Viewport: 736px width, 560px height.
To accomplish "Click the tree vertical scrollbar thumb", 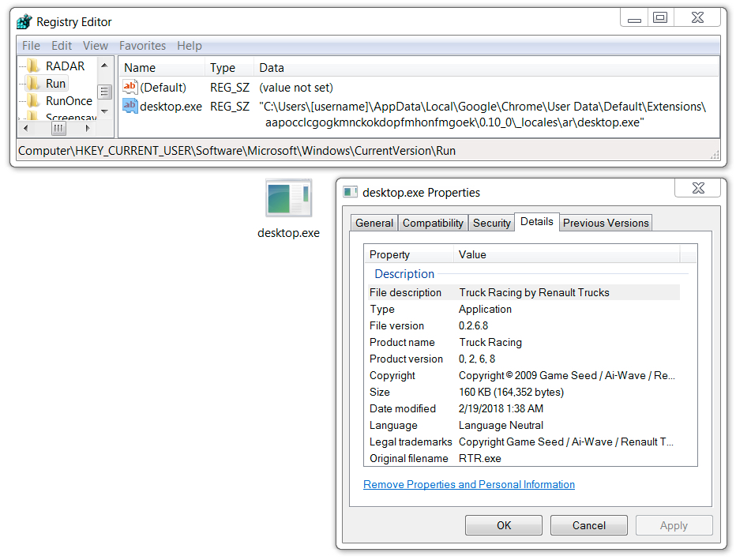I will 105,92.
